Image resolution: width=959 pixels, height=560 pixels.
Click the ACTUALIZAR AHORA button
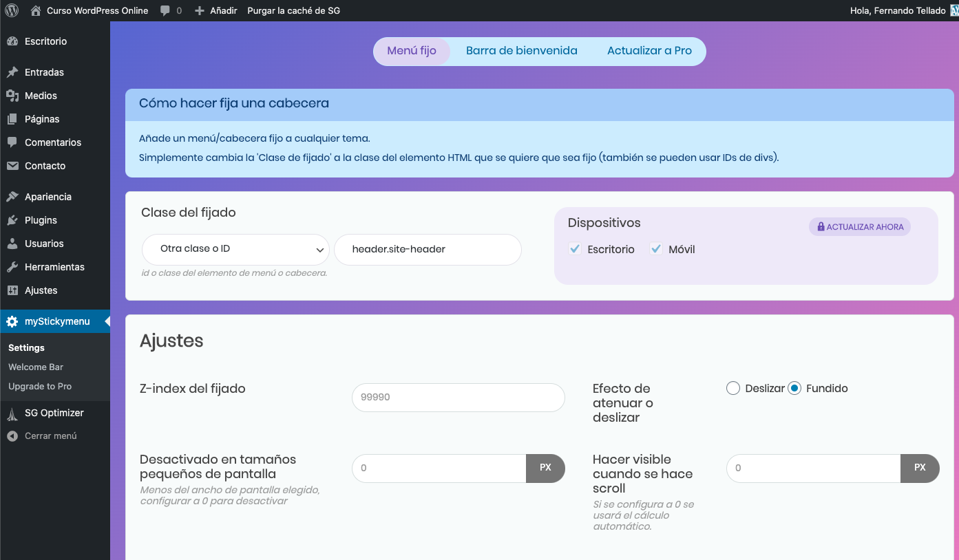(860, 227)
